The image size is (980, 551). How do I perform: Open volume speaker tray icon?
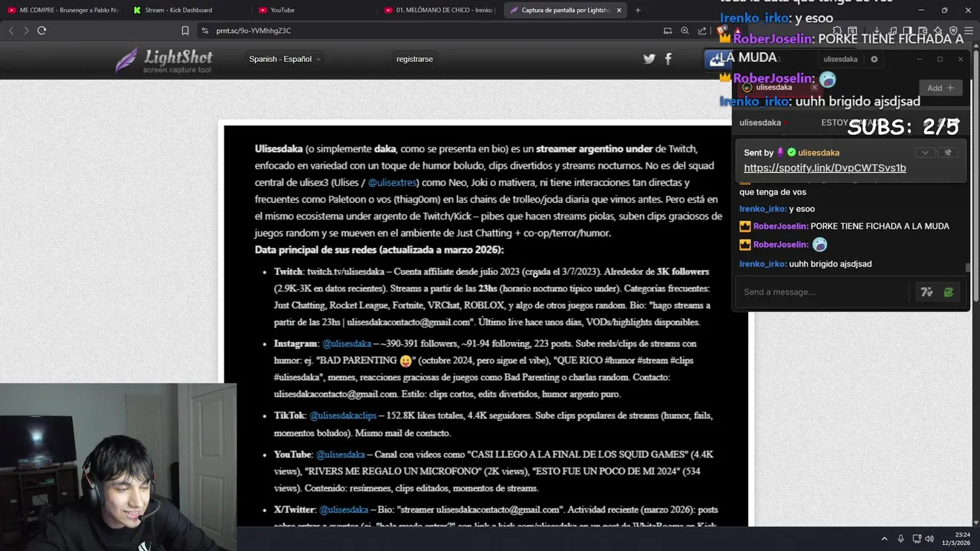point(929,539)
